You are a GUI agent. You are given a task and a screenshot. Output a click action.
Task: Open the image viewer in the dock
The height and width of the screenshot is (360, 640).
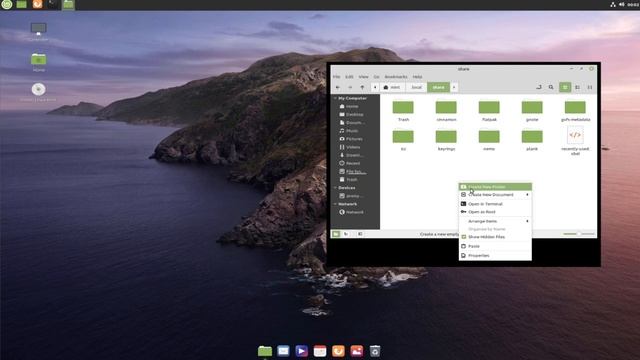coord(357,351)
